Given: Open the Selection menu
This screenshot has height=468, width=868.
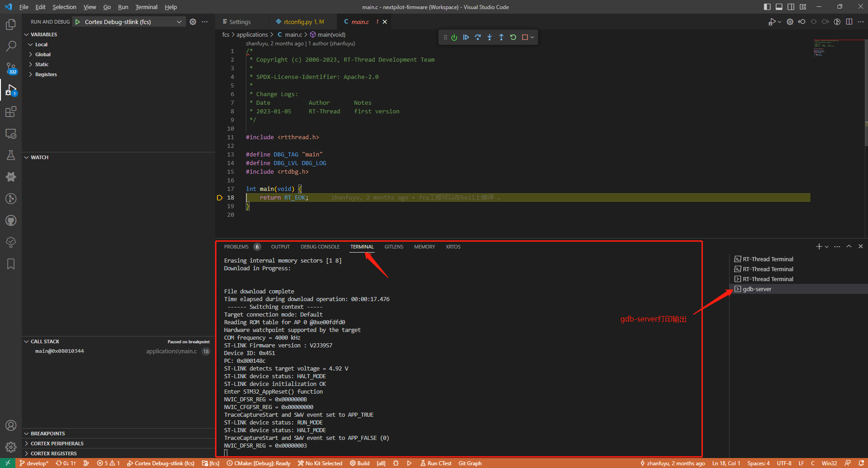Looking at the screenshot, I should tap(64, 7).
